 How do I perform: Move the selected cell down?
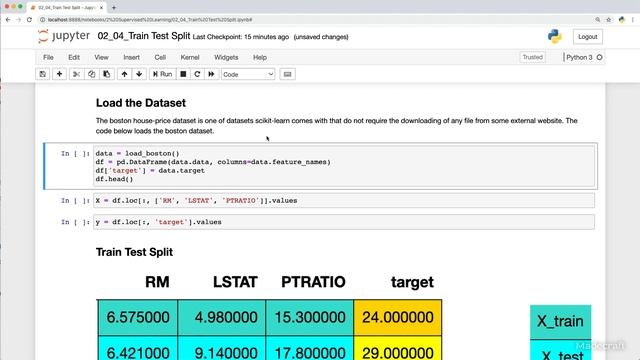click(x=139, y=74)
